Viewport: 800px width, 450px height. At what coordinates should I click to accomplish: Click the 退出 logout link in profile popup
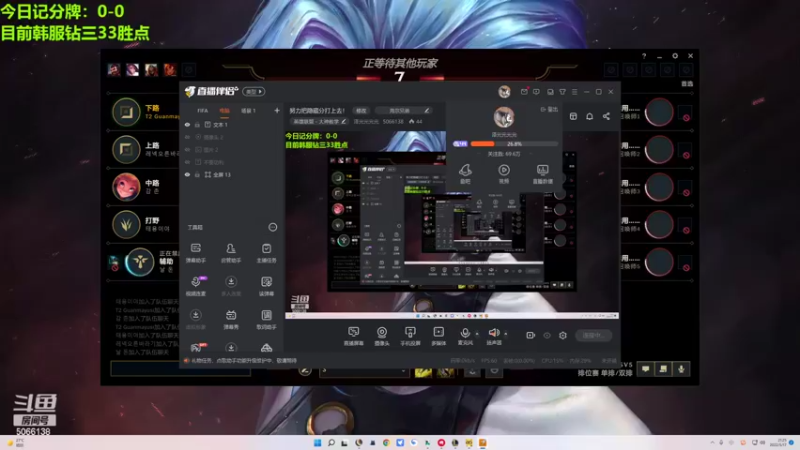549,109
